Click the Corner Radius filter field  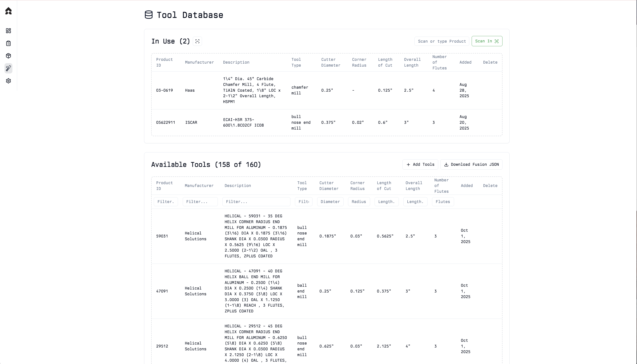[359, 202]
